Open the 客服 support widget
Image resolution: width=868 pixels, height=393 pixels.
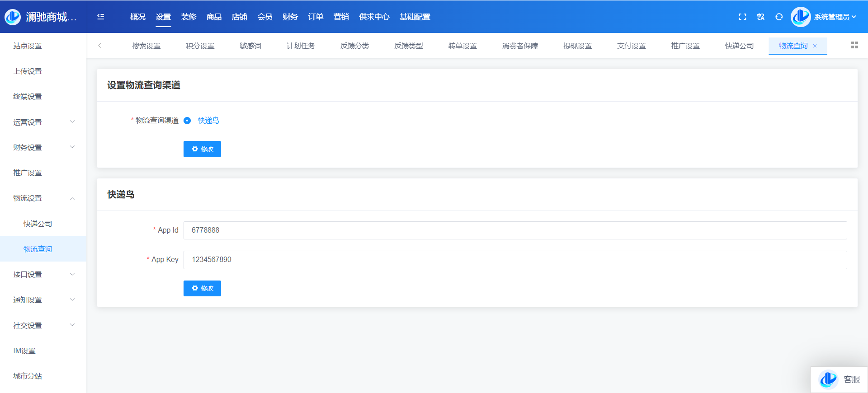(x=839, y=379)
